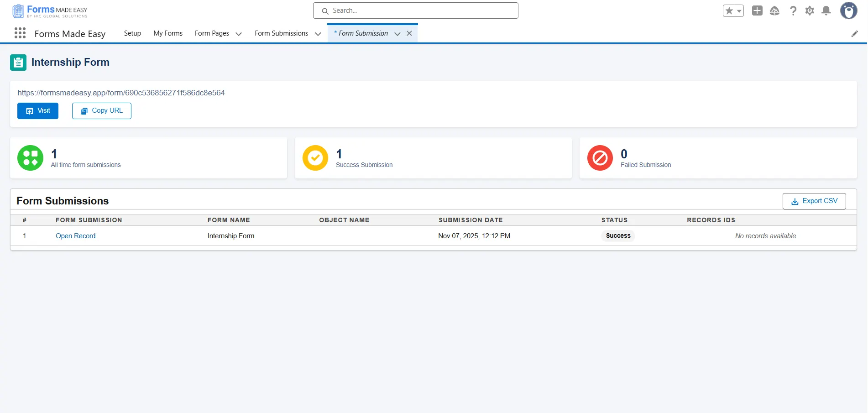
Task: Click the Favorites star icon
Action: click(729, 11)
